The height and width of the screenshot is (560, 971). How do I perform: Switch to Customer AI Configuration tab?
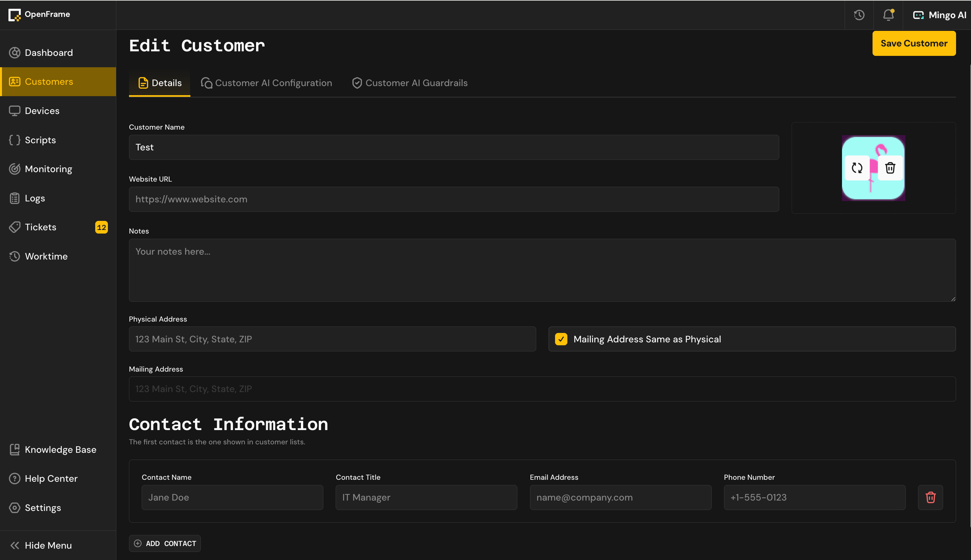(x=266, y=83)
